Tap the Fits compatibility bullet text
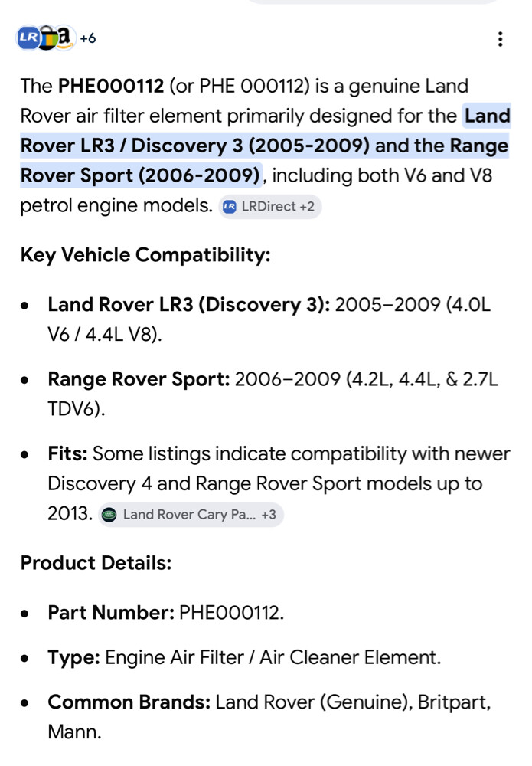The image size is (532, 766). [279, 483]
